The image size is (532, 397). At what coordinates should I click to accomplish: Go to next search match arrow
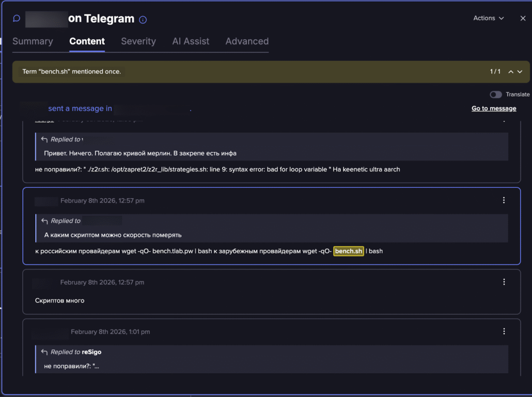(x=520, y=72)
